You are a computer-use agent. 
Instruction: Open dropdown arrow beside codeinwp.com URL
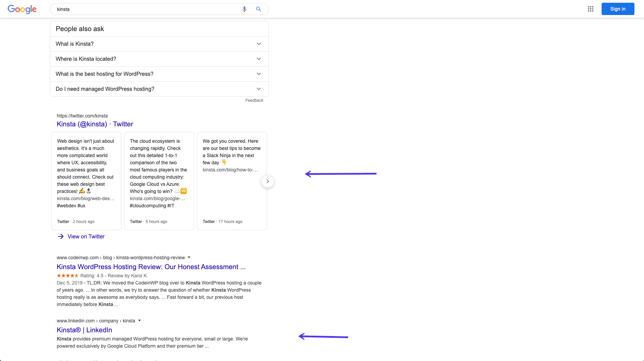coord(189,258)
